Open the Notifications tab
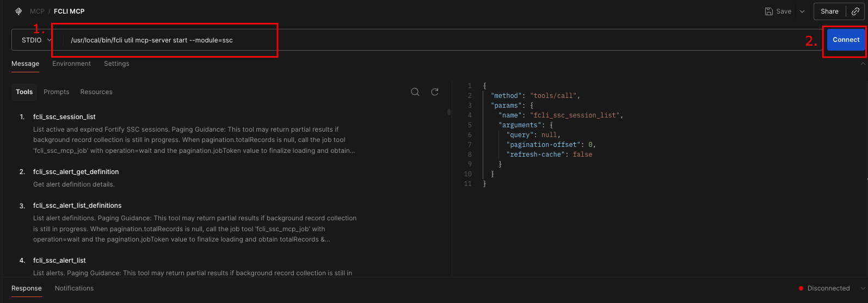 point(74,288)
